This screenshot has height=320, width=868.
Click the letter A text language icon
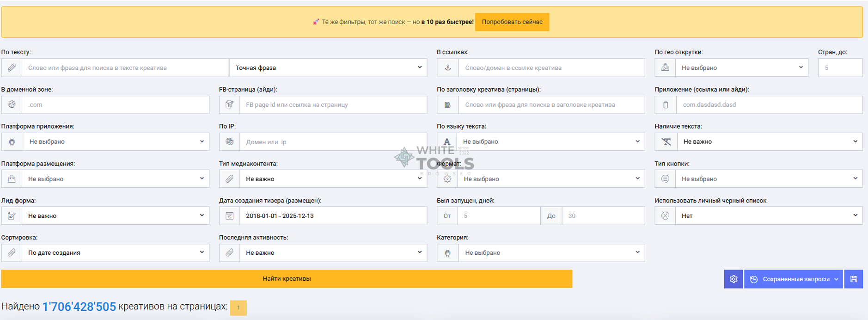[x=446, y=142]
